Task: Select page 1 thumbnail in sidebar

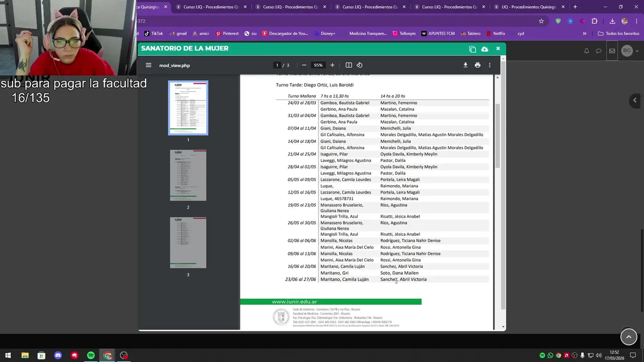Action: 188,108
